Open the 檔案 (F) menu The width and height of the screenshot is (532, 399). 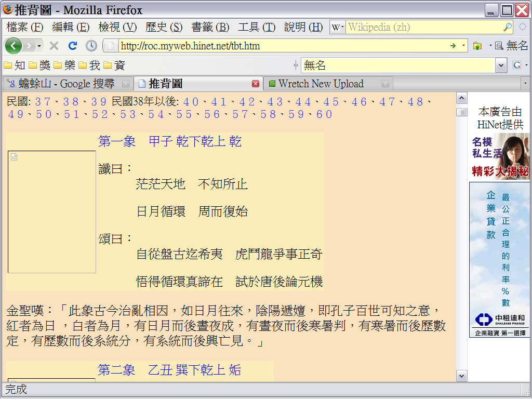(25, 27)
